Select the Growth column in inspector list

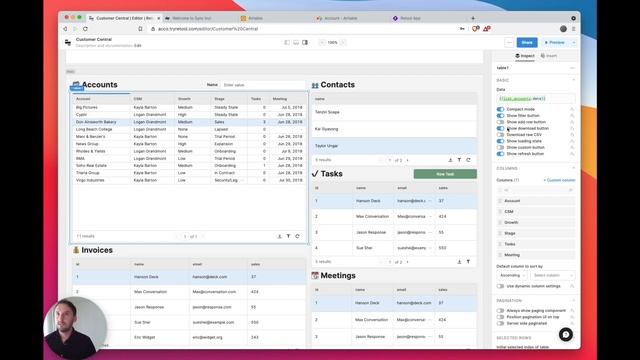[536, 222]
